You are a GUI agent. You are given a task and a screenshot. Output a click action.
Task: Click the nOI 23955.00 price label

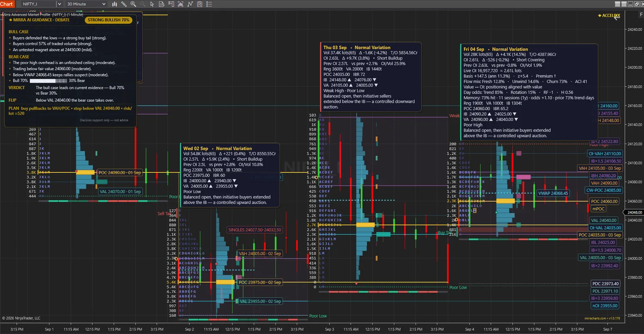click(x=605, y=306)
